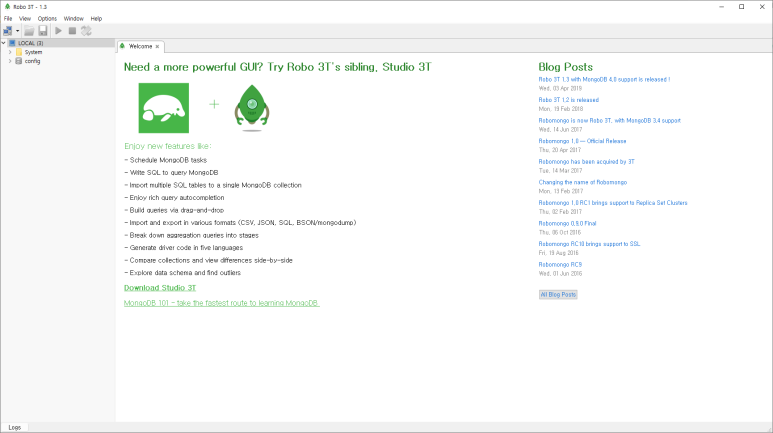773x433 pixels.
Task: Open the dropdown arrow beside the Connect icon
Action: [x=17, y=31]
